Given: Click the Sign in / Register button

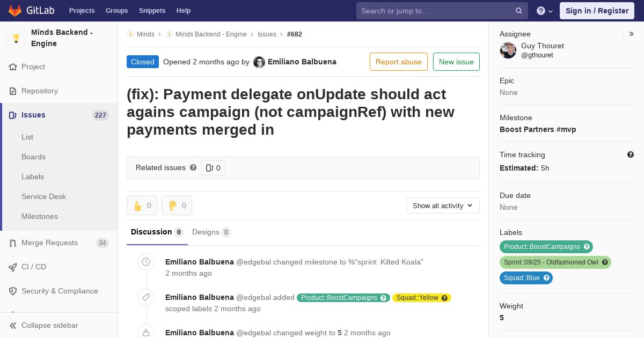Looking at the screenshot, I should pos(597,11).
